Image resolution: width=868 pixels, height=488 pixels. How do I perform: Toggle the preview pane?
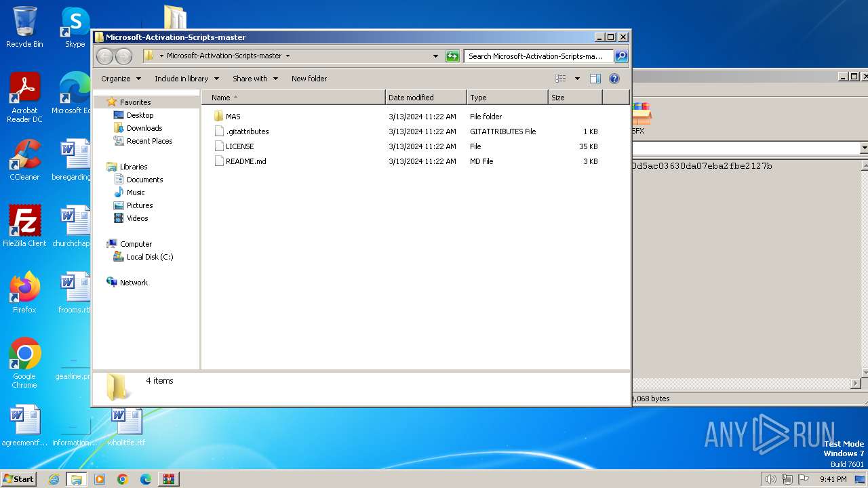click(595, 79)
